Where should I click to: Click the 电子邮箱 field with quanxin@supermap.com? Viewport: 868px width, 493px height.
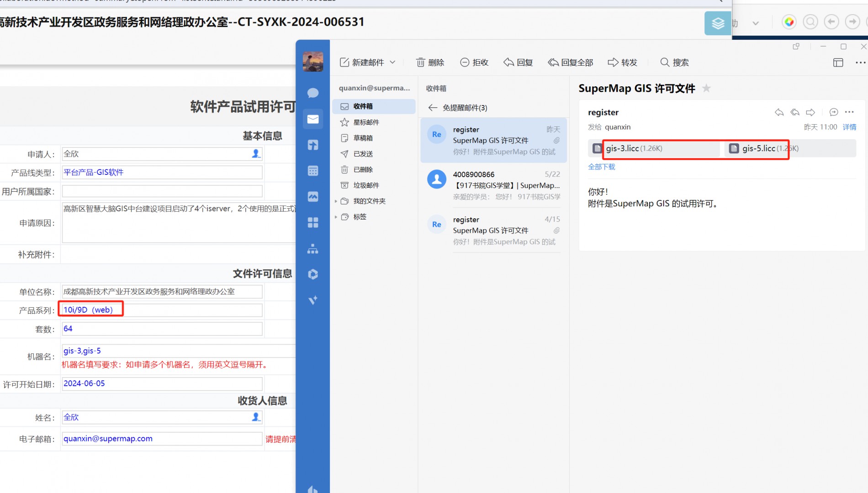(x=162, y=439)
